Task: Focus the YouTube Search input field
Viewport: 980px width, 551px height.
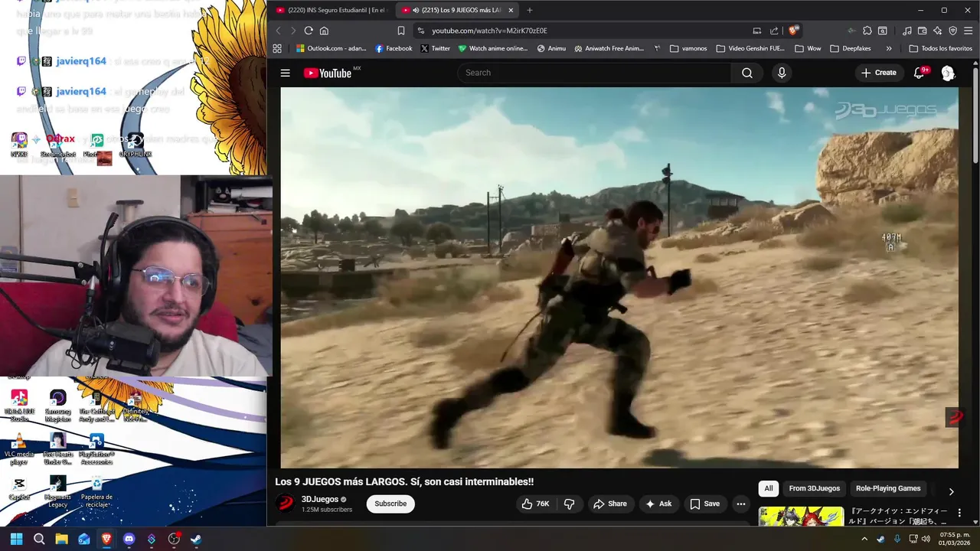Action: (x=594, y=73)
